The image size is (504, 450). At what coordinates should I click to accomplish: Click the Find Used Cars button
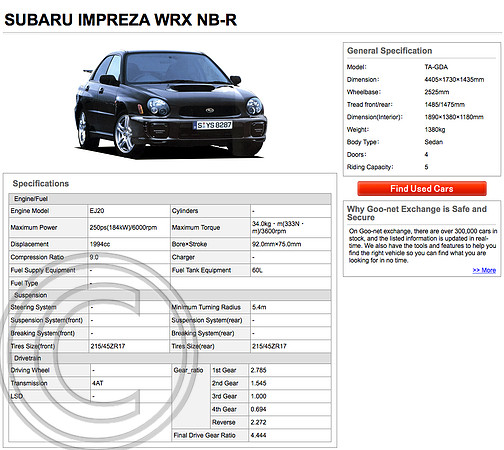422,189
